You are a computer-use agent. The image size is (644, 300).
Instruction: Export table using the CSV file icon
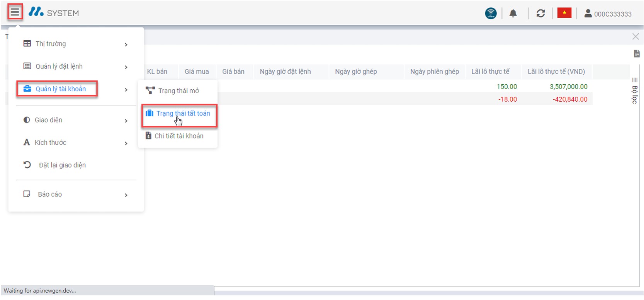tap(636, 54)
